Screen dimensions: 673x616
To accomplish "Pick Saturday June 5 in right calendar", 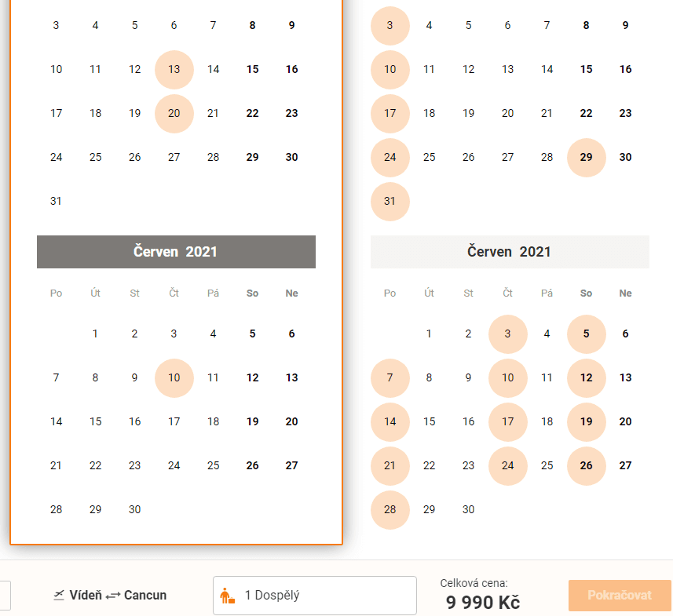I will click(x=587, y=334).
